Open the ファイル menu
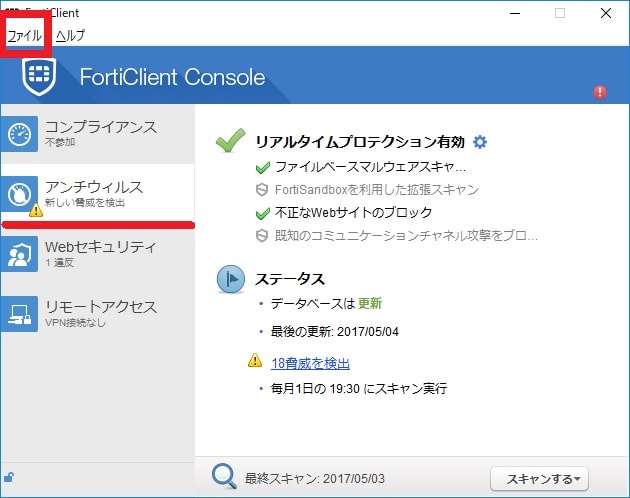The height and width of the screenshot is (498, 630). (x=25, y=36)
